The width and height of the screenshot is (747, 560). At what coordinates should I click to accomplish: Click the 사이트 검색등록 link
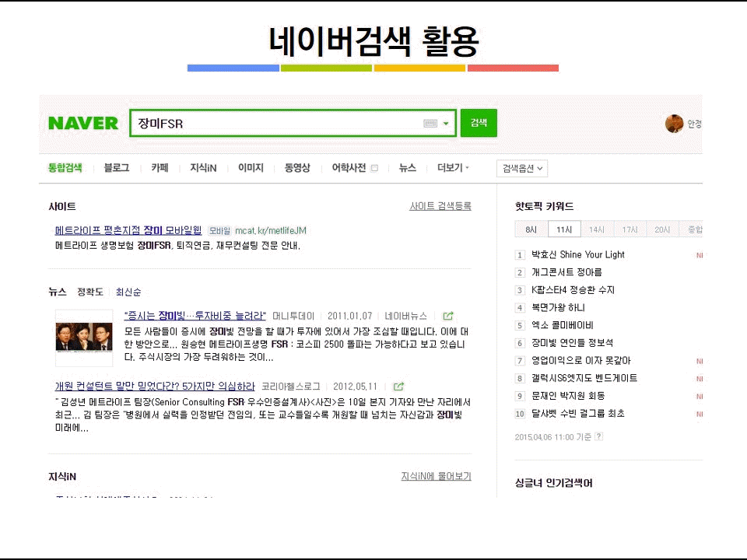tap(440, 206)
